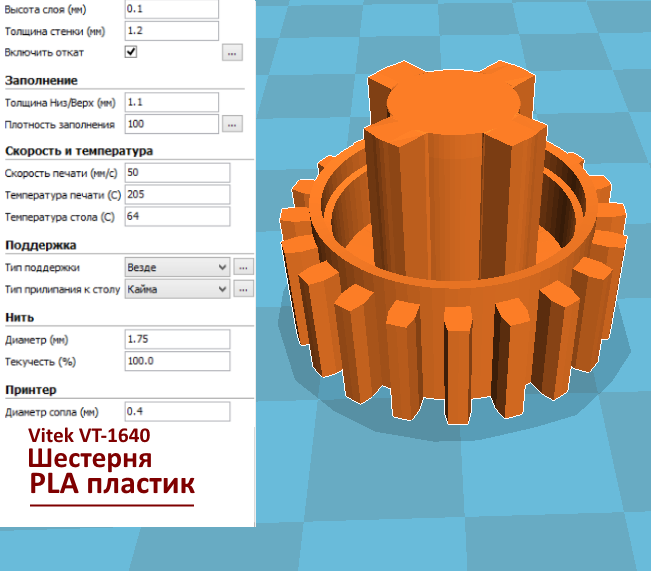Open the 'Тип прилипания к столу' dropdown showing Кайма
The width and height of the screenshot is (651, 571).
point(177,289)
